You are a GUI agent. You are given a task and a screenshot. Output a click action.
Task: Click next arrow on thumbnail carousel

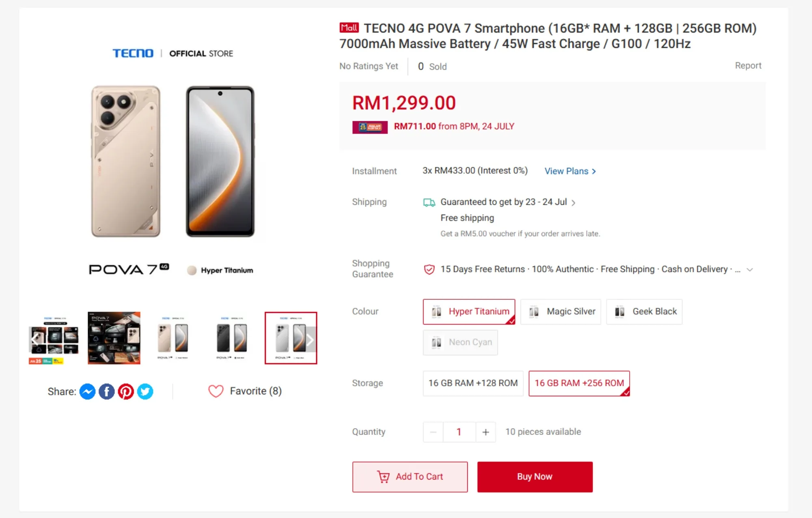tap(310, 340)
